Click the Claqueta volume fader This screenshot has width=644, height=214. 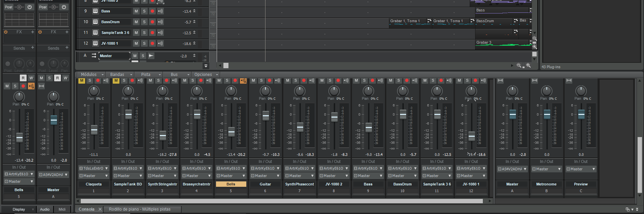(x=94, y=129)
